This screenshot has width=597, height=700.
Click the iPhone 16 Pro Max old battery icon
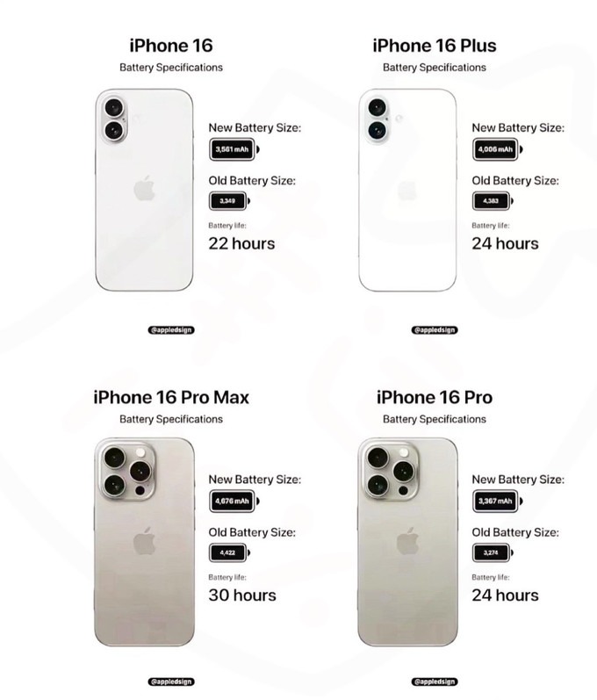coord(230,552)
